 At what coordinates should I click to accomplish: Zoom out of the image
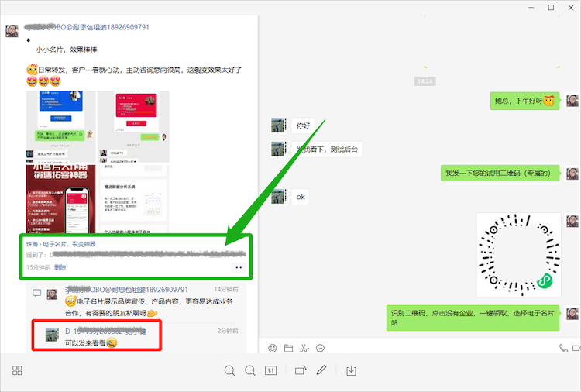coord(250,370)
